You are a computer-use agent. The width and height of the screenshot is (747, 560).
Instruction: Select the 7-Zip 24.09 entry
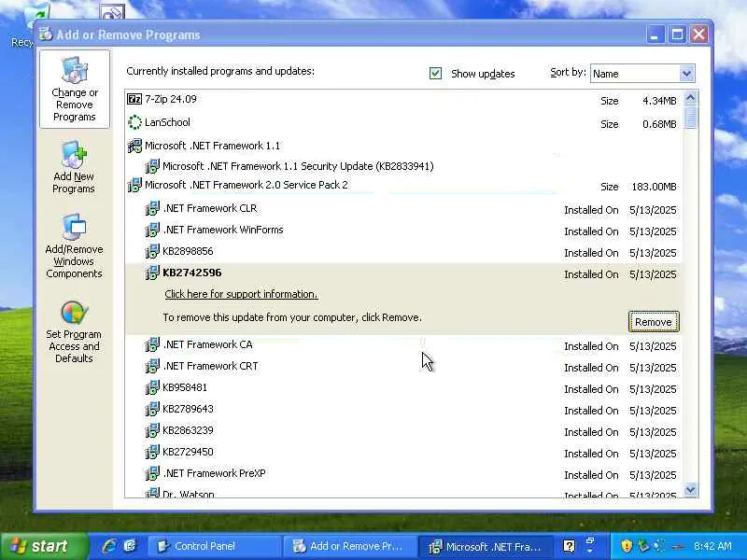403,100
